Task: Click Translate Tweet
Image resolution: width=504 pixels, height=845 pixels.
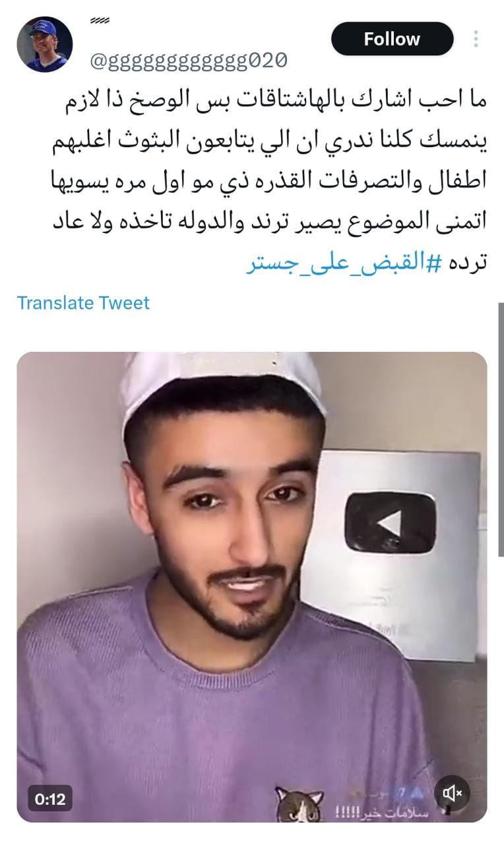Action: pos(83,303)
